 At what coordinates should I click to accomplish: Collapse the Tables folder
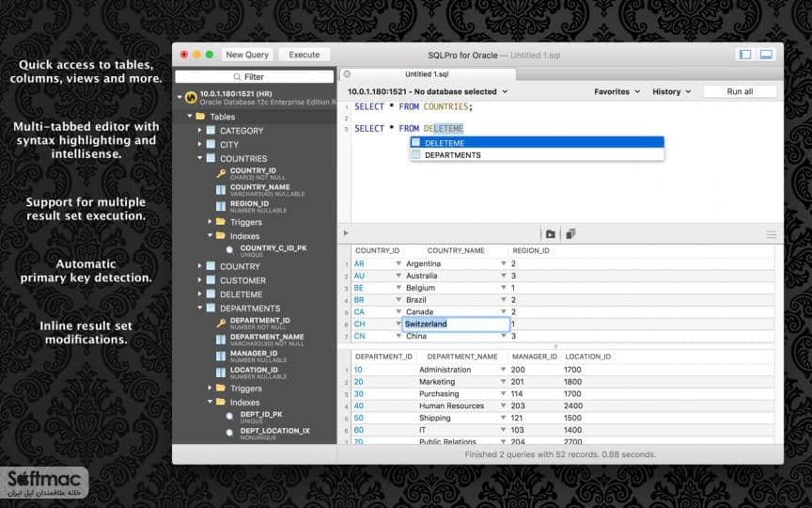pyautogui.click(x=190, y=116)
